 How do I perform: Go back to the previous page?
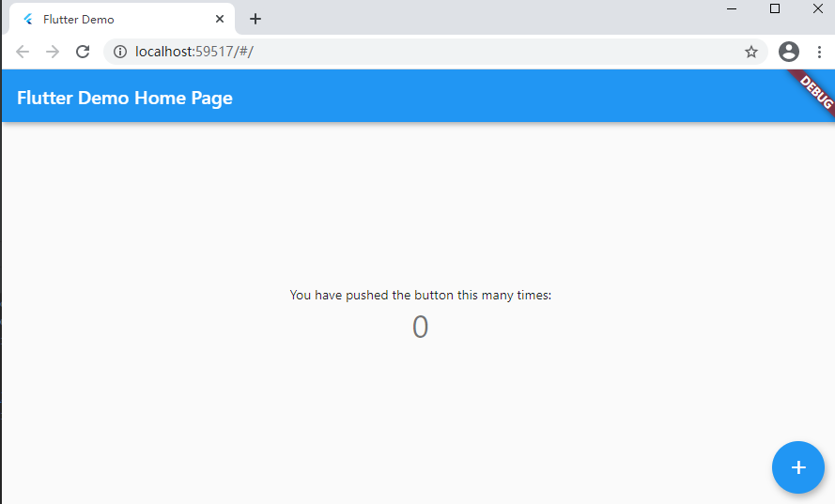click(23, 52)
